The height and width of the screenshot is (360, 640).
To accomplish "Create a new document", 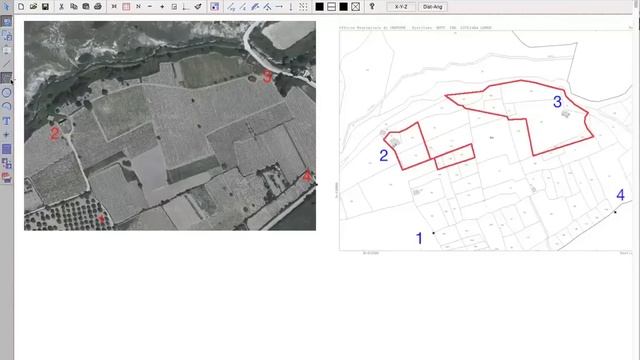I will [21, 7].
